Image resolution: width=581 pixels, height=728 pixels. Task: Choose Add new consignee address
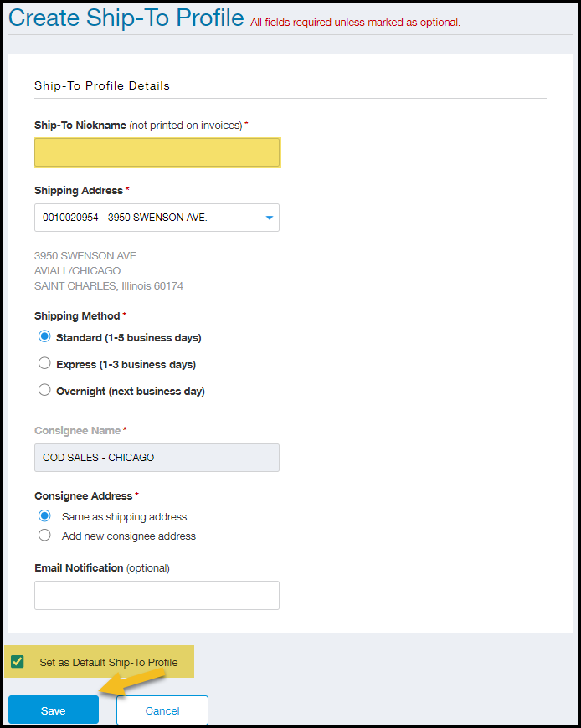(x=45, y=536)
